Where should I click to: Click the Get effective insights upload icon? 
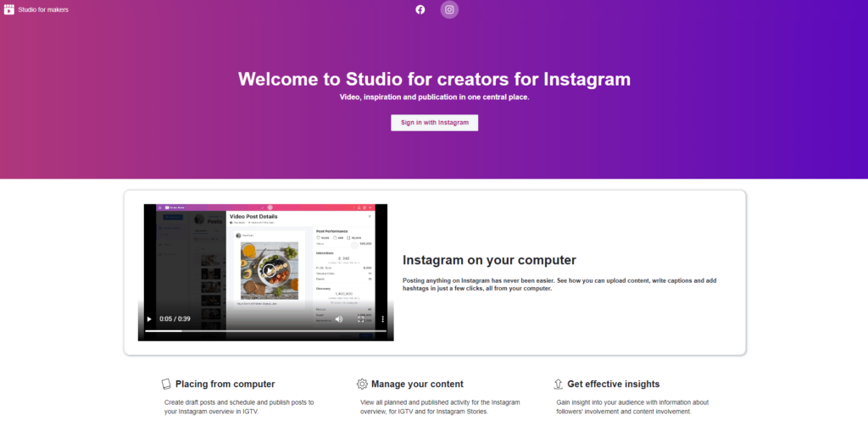[558, 384]
